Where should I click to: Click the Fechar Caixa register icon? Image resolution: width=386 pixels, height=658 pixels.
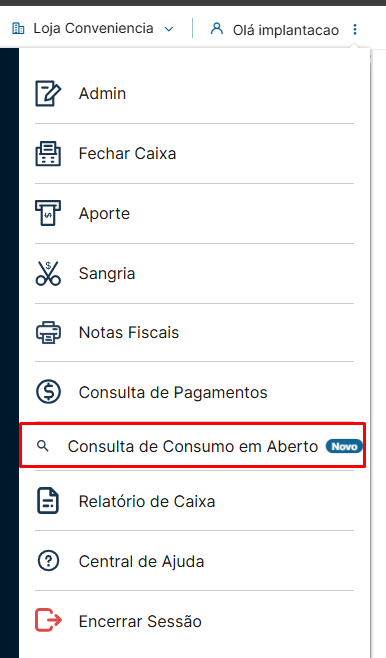(x=48, y=154)
